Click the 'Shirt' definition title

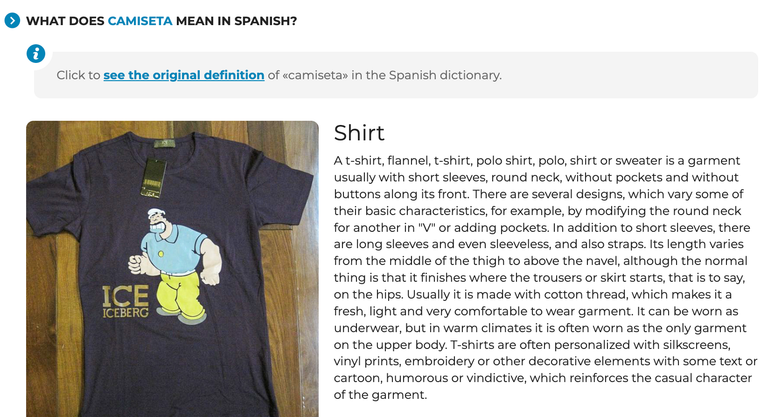tap(359, 133)
